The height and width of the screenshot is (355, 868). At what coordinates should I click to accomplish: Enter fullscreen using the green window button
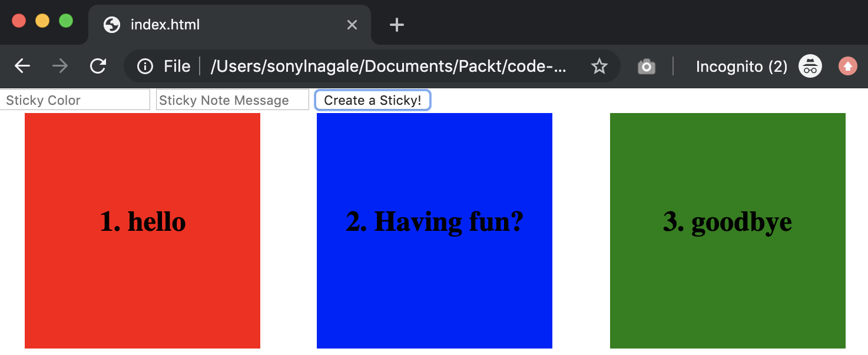pos(66,21)
